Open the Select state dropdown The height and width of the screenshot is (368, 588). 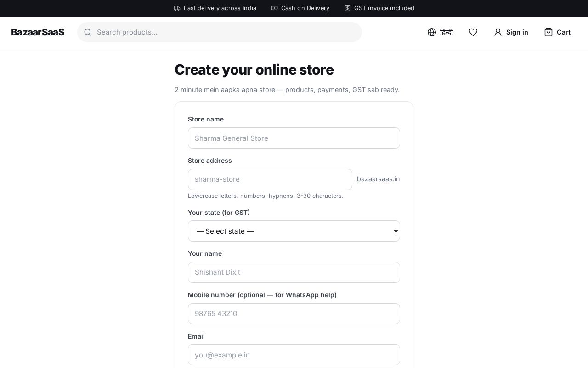[294, 231]
